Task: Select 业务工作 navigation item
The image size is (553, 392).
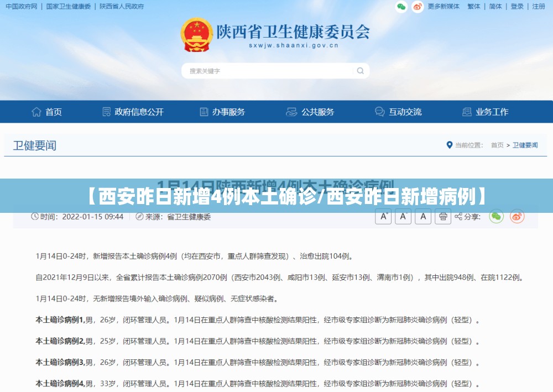Action: pos(486,112)
